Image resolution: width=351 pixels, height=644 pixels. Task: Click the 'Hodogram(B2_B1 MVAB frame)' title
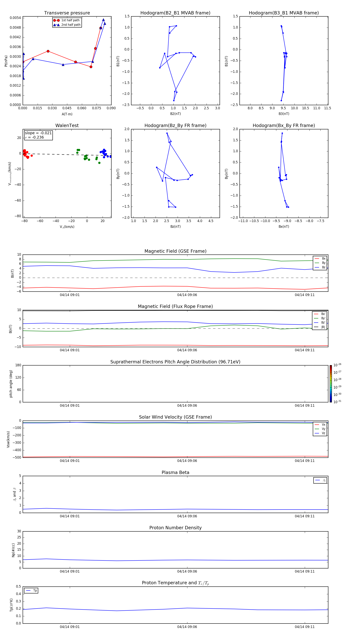click(175, 13)
